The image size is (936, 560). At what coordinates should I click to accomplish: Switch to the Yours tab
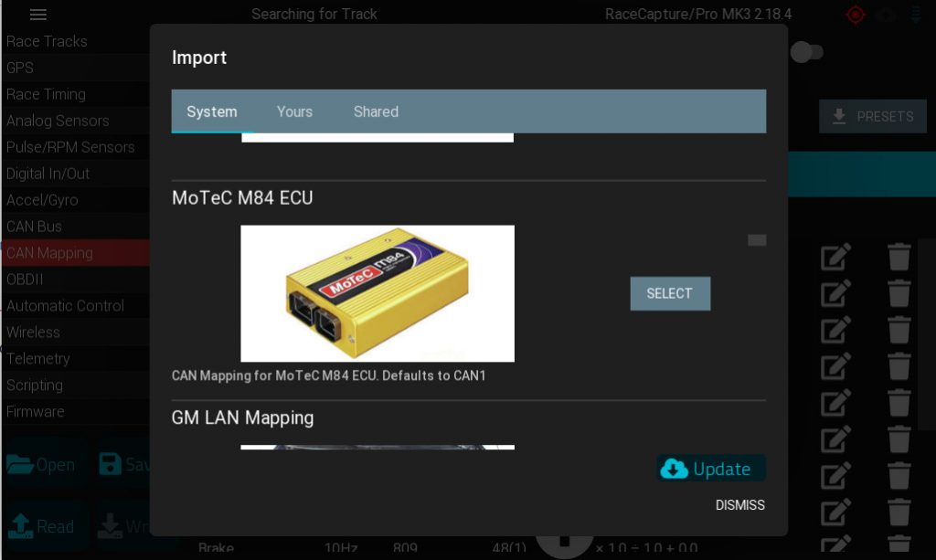pyautogui.click(x=295, y=111)
